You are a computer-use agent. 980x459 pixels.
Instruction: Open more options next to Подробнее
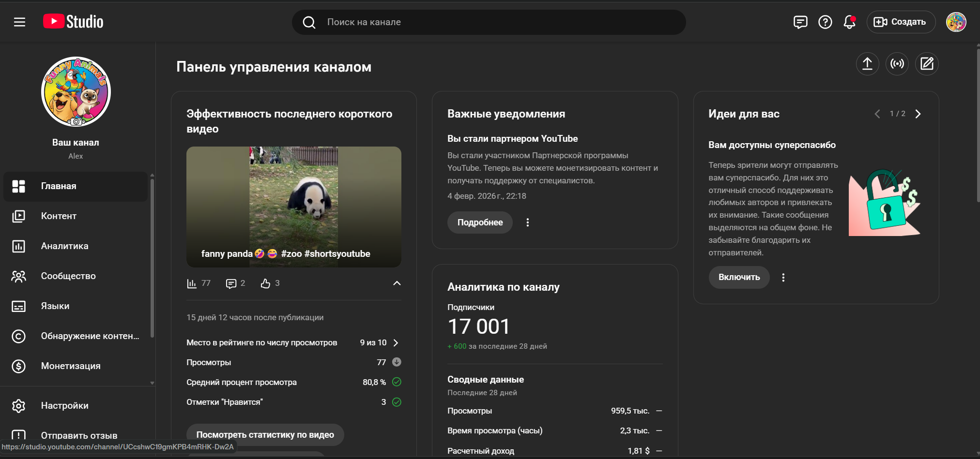click(x=528, y=222)
